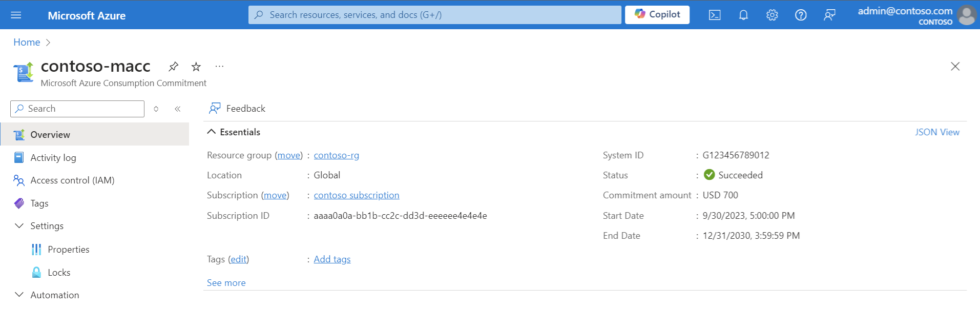Viewport: 980px width, 309px height.
Task: Open the notifications bell
Action: click(743, 15)
